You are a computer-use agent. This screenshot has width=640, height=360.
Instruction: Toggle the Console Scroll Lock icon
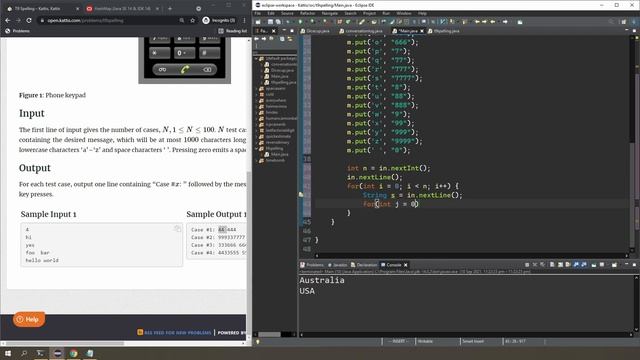coord(560,265)
